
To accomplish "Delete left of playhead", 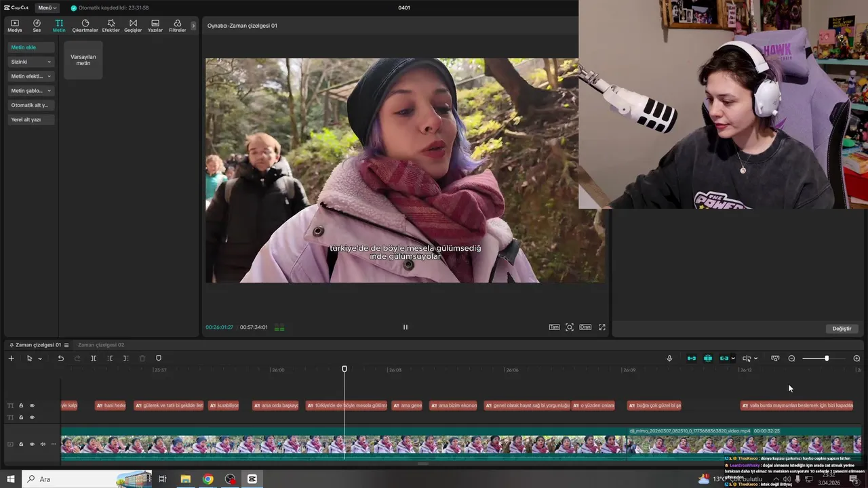I will (x=110, y=358).
